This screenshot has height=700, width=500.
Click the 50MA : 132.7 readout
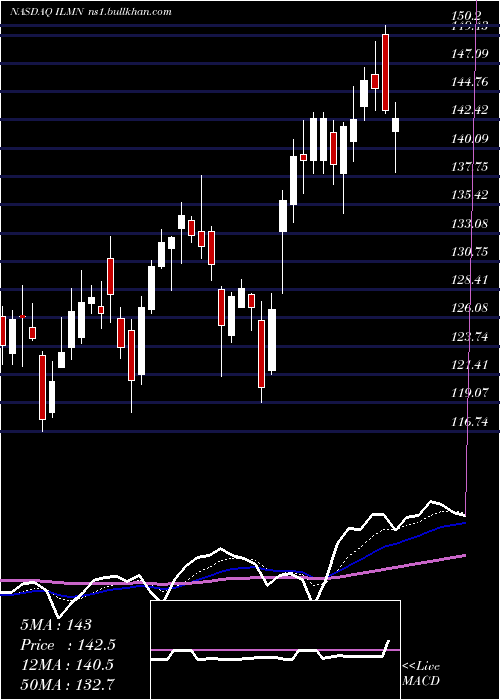click(x=67, y=684)
